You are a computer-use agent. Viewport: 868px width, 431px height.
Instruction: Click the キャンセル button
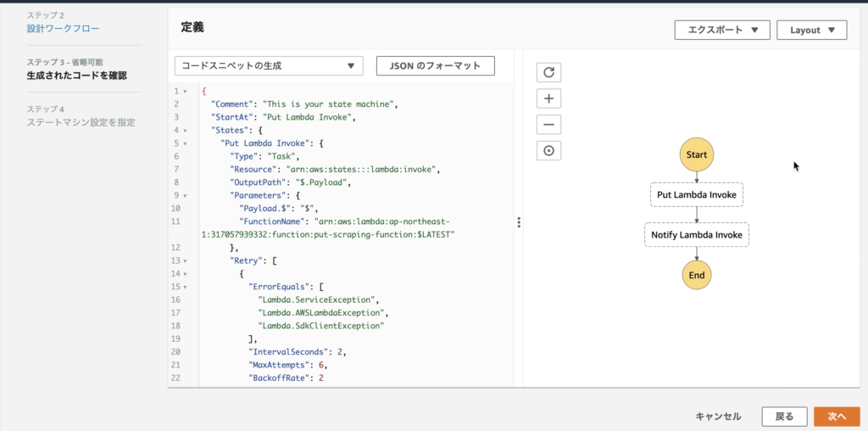[x=718, y=417]
